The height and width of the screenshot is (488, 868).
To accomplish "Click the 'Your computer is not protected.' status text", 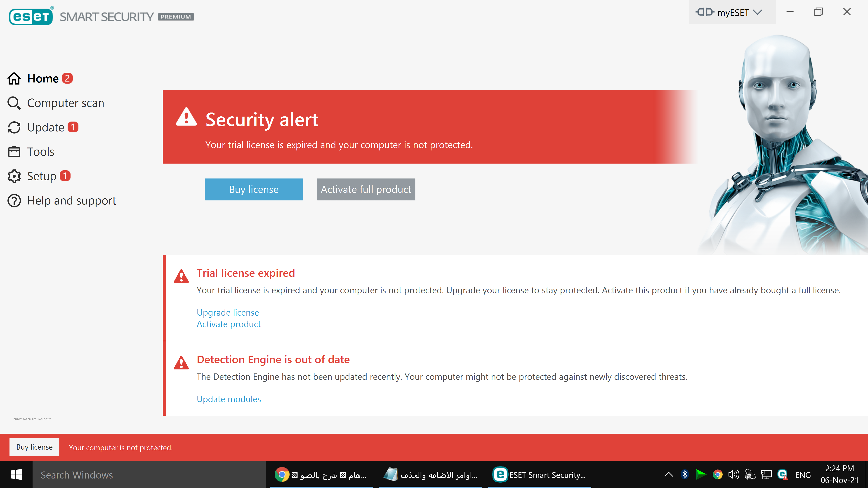I will coord(121,448).
